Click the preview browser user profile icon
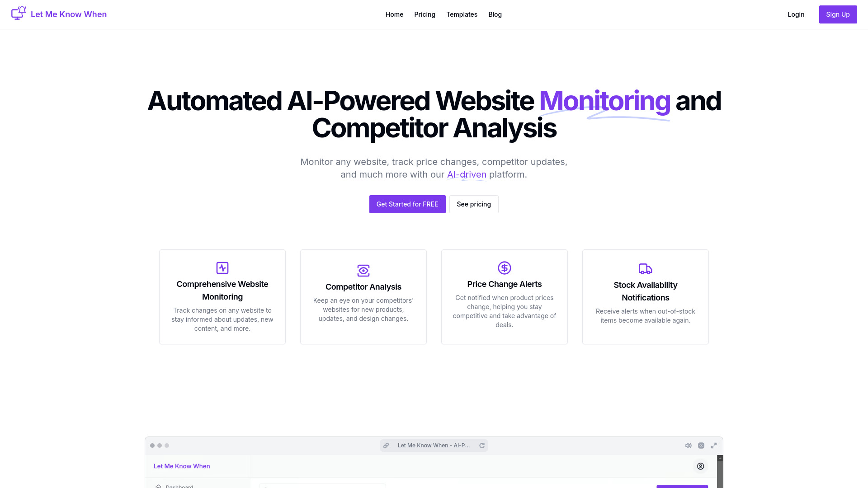 pyautogui.click(x=700, y=466)
